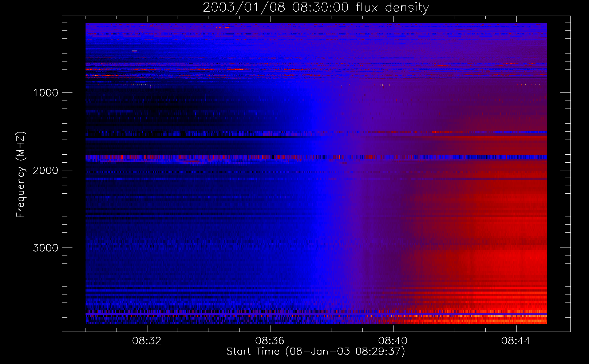Click the 'Frequency (MHZ)' axis label

(21, 175)
